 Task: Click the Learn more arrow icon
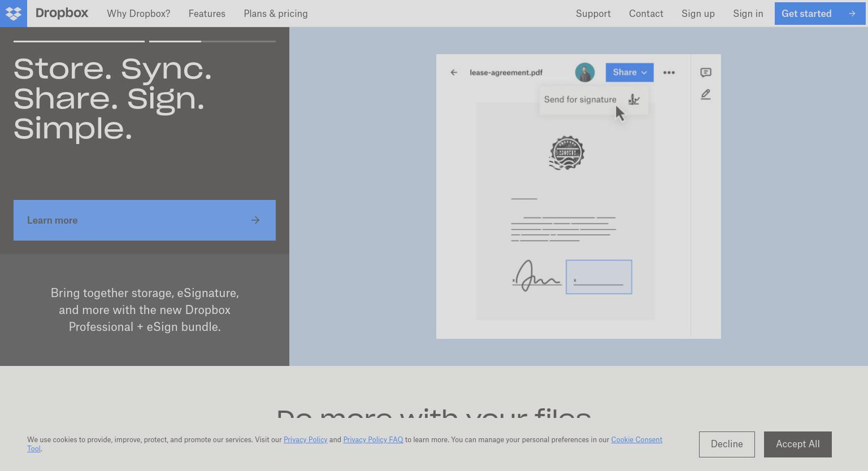[x=255, y=220]
